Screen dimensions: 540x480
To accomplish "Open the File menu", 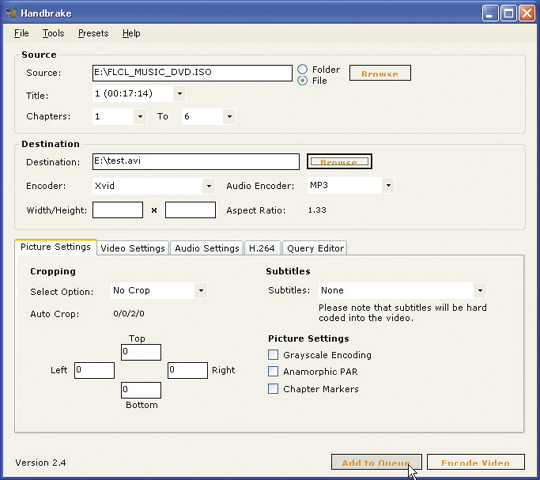I will click(21, 33).
